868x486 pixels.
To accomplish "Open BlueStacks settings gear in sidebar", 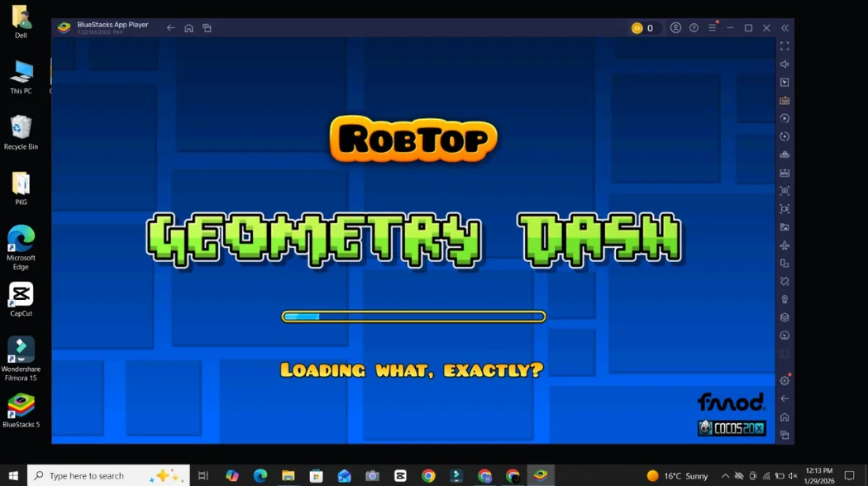I will point(785,381).
